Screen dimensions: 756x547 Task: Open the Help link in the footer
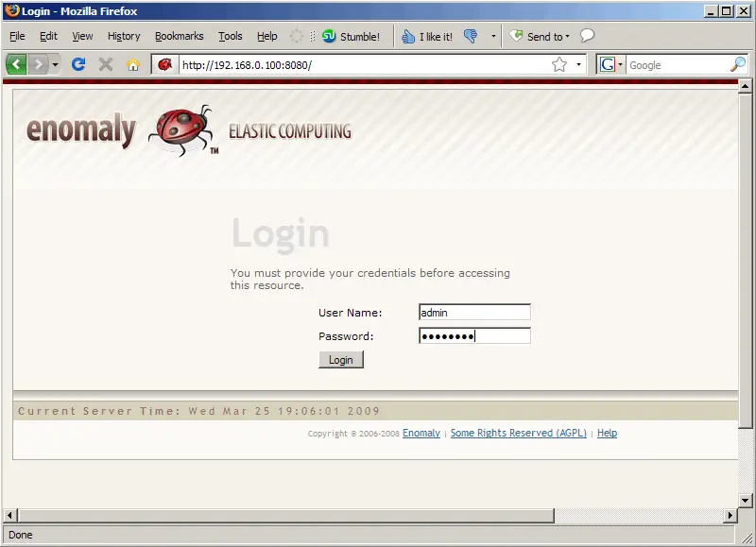point(607,433)
